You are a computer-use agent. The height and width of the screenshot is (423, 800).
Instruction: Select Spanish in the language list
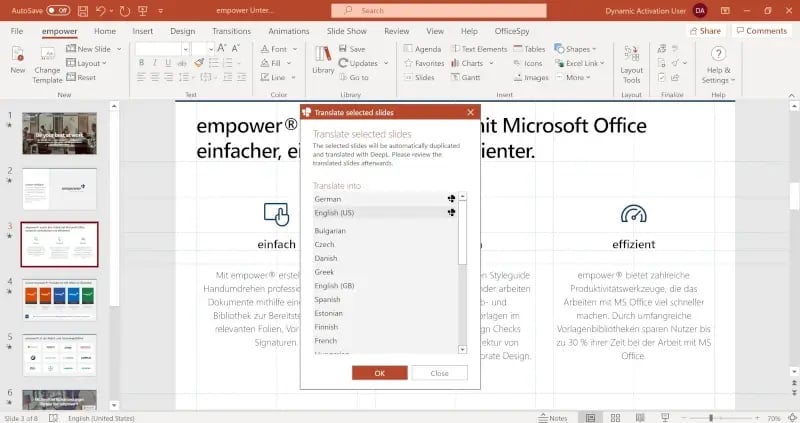[x=328, y=299]
